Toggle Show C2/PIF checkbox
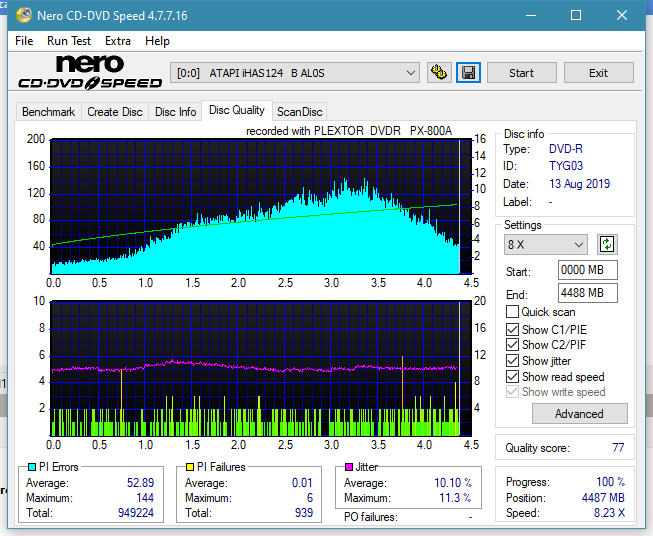653x536 pixels. (x=512, y=345)
